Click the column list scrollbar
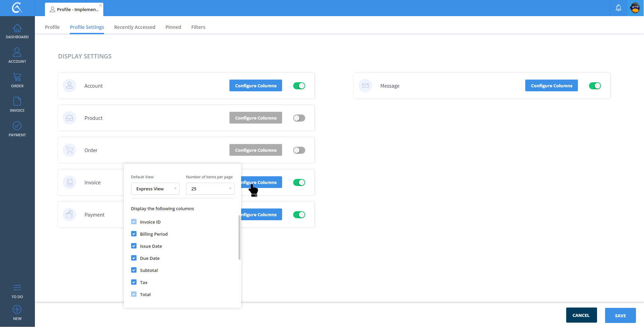Viewport: 644px width, 327px height. point(239,238)
